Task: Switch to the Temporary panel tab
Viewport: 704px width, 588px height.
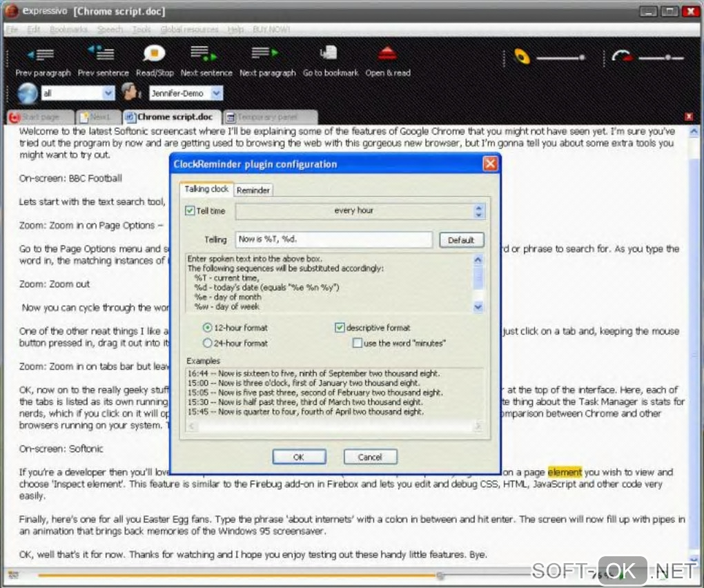Action: 271,117
